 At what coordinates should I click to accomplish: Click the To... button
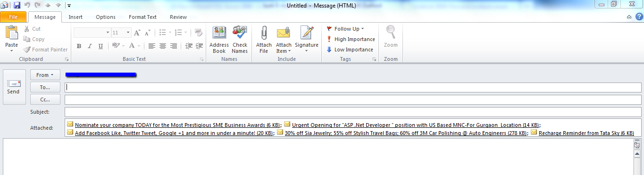[x=45, y=87]
